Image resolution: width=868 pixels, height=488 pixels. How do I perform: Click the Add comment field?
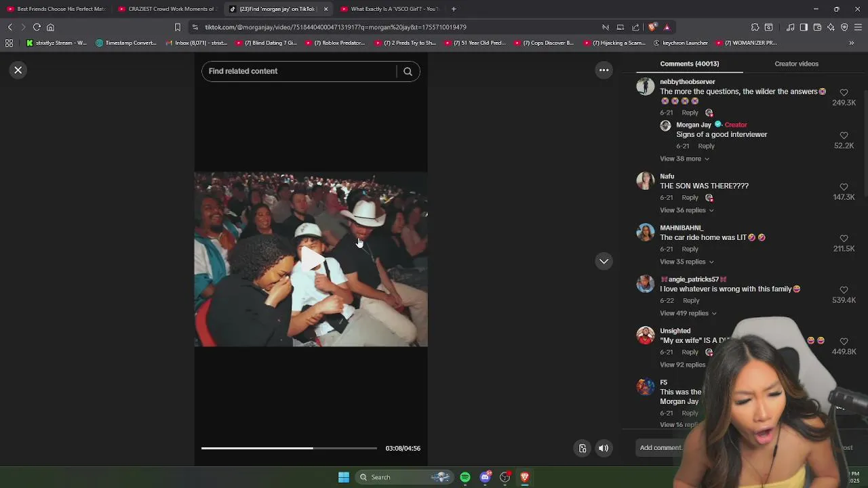point(660,447)
